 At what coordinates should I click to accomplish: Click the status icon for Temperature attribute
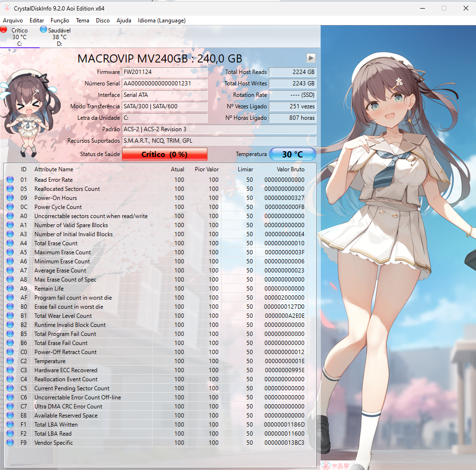coord(10,361)
